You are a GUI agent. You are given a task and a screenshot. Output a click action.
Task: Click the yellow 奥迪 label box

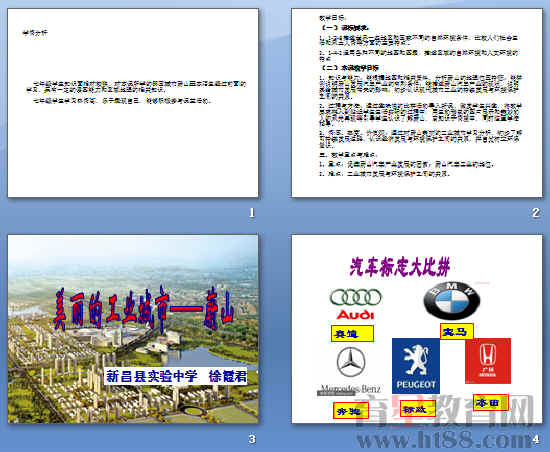coord(352,333)
